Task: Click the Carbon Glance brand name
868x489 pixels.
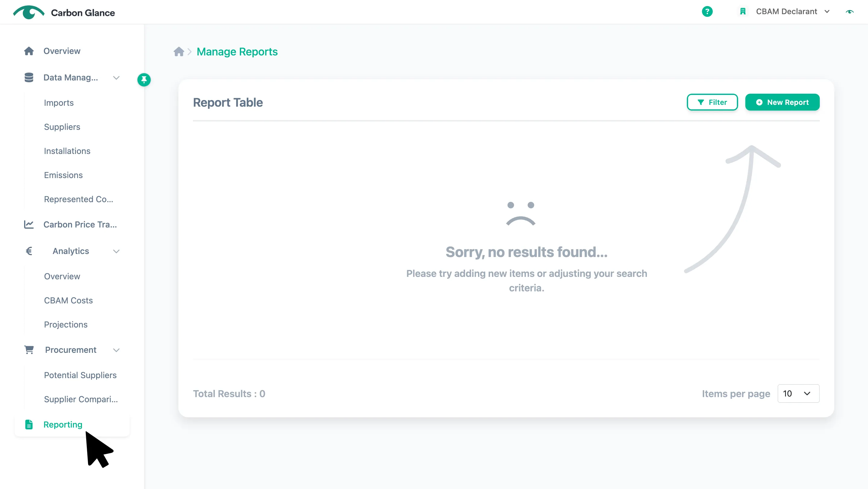Action: click(x=83, y=13)
